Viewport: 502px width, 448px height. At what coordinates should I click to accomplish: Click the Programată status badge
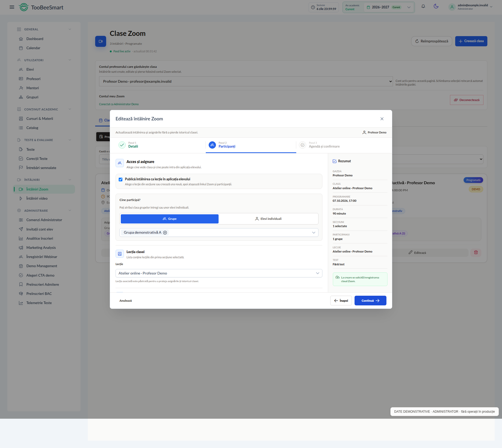[473, 180]
